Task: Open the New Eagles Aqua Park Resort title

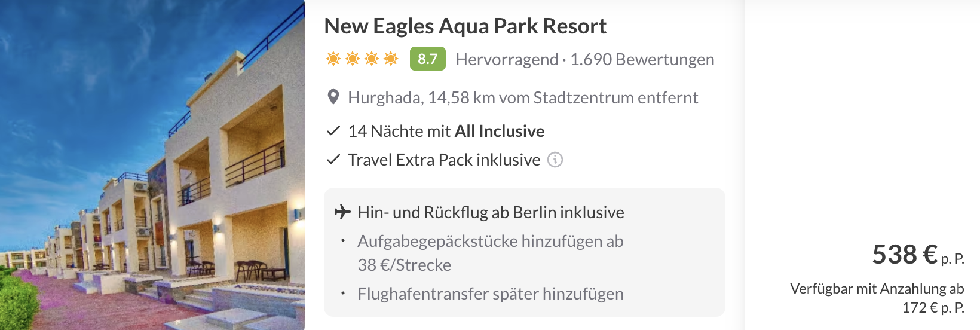Action: pos(465,26)
